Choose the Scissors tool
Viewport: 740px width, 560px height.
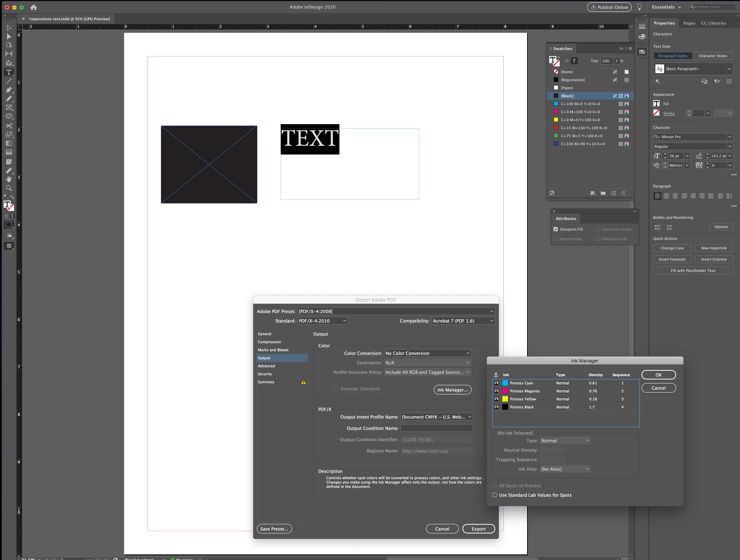tap(9, 125)
